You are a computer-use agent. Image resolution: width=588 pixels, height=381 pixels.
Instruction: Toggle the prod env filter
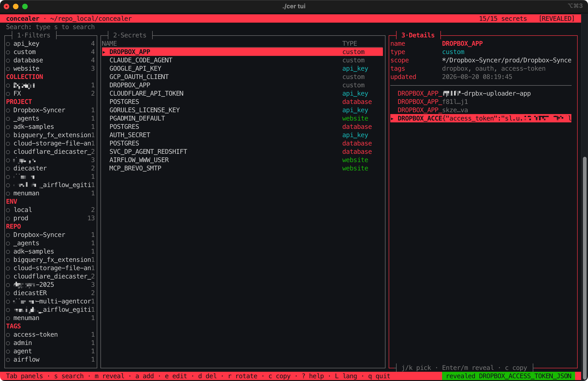tap(50, 218)
